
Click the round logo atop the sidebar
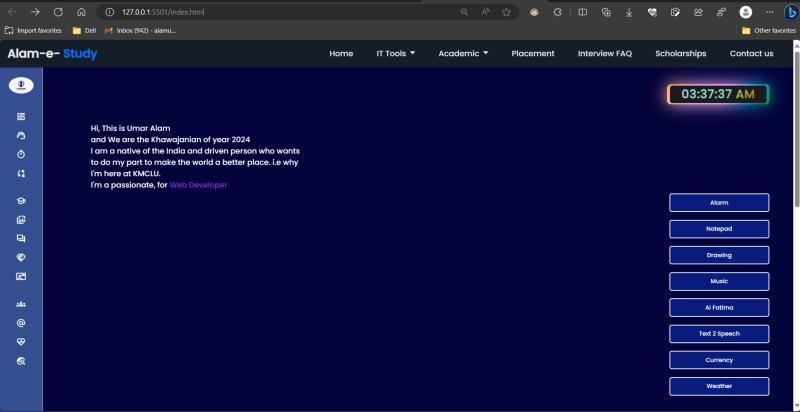[x=21, y=86]
